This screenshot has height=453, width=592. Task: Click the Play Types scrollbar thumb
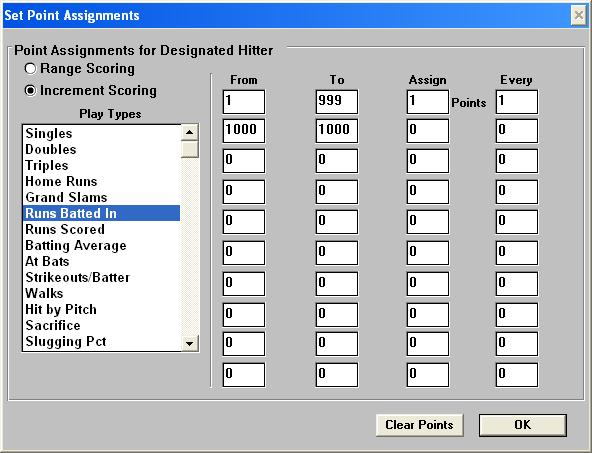190,149
